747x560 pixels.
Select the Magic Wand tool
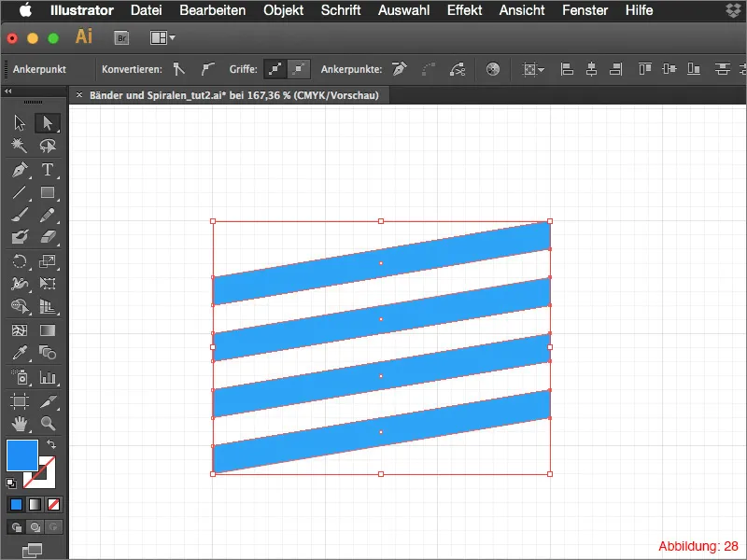pyautogui.click(x=20, y=146)
